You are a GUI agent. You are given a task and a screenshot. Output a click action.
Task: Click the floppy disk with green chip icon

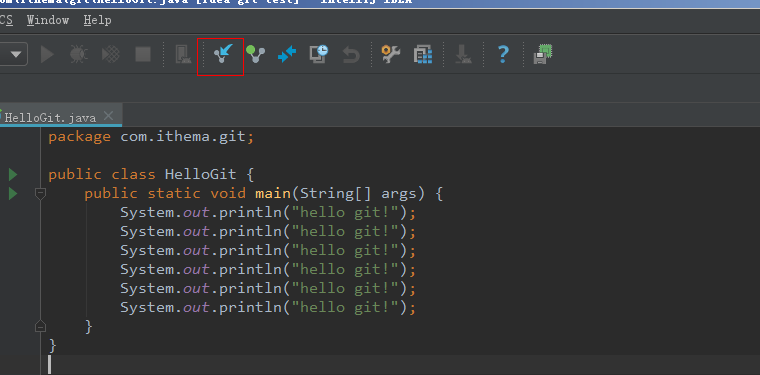click(x=543, y=54)
